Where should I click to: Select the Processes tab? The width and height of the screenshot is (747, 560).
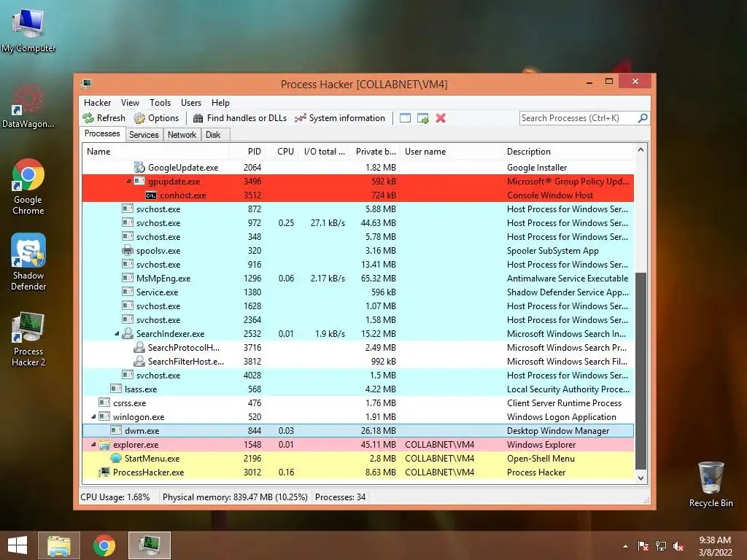click(102, 134)
